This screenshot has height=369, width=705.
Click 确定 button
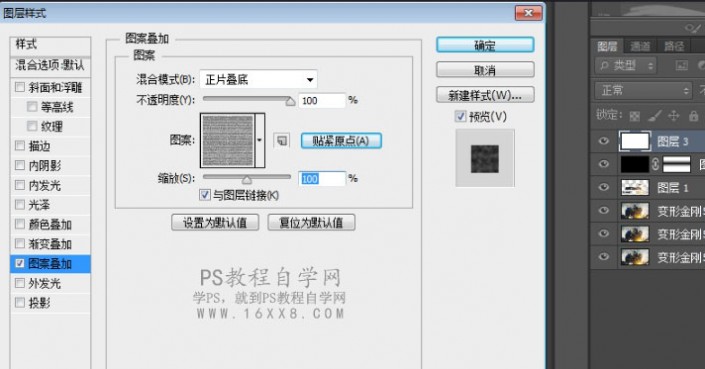(x=485, y=45)
